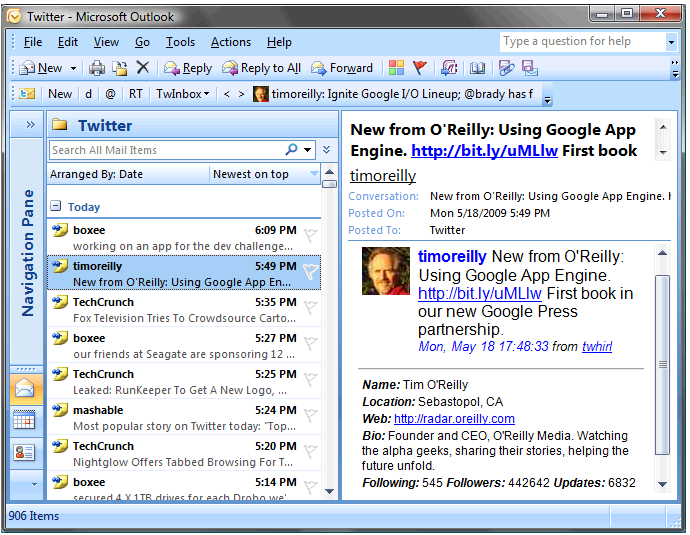Image resolution: width=690 pixels, height=535 pixels.
Task: Expand the Navigation Pane with chevron
Action: [30, 125]
